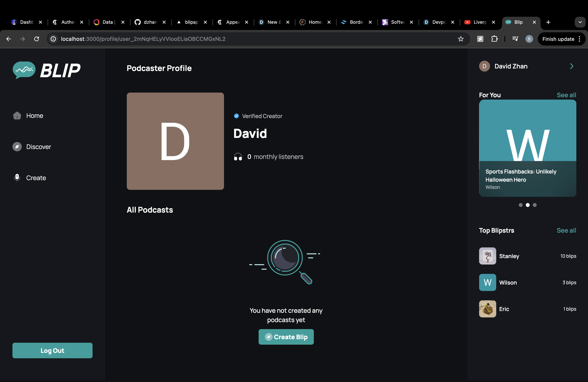Click the Discover compass icon
This screenshot has height=382, width=588.
coord(17,147)
